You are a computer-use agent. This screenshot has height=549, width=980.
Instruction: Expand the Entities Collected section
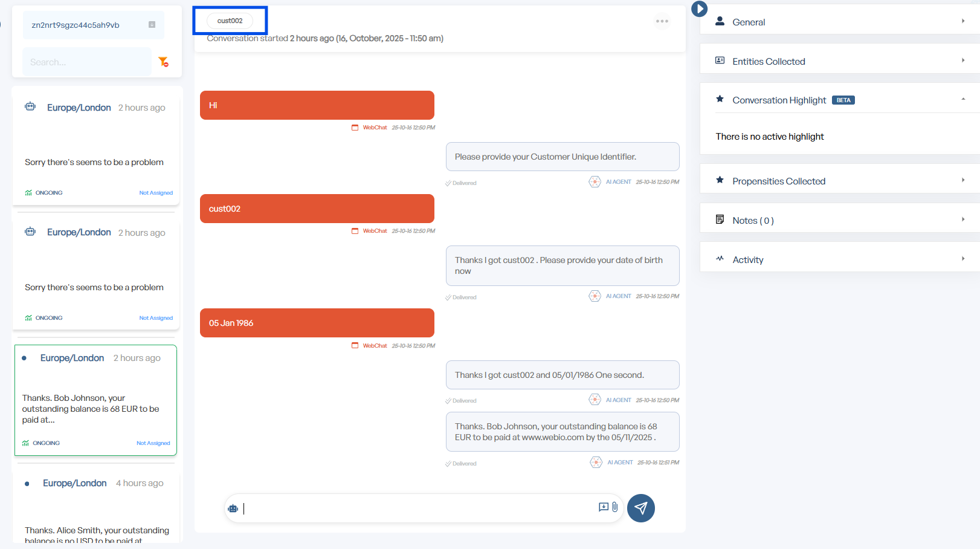(840, 61)
